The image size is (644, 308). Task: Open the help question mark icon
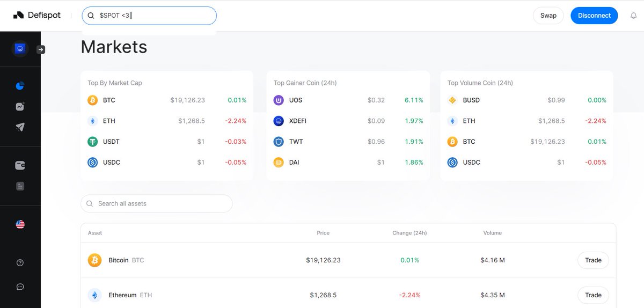[20, 262]
